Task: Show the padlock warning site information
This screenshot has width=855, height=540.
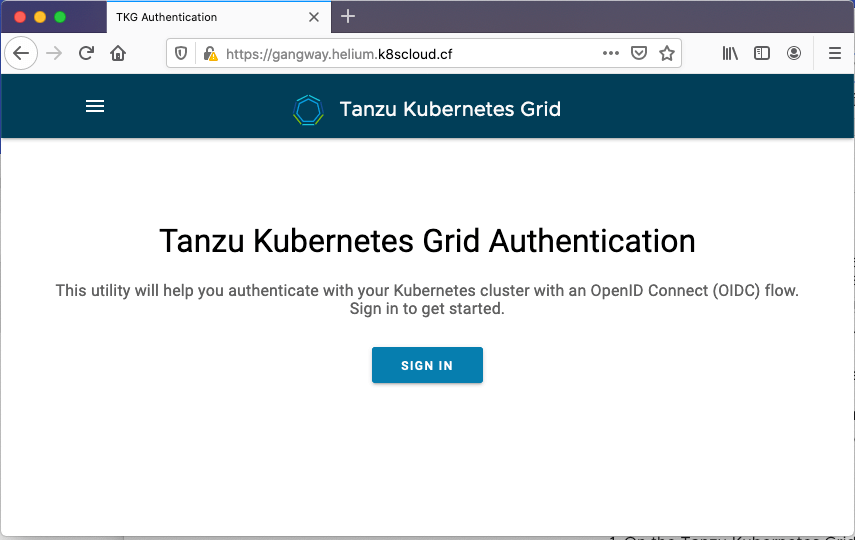Action: [210, 53]
